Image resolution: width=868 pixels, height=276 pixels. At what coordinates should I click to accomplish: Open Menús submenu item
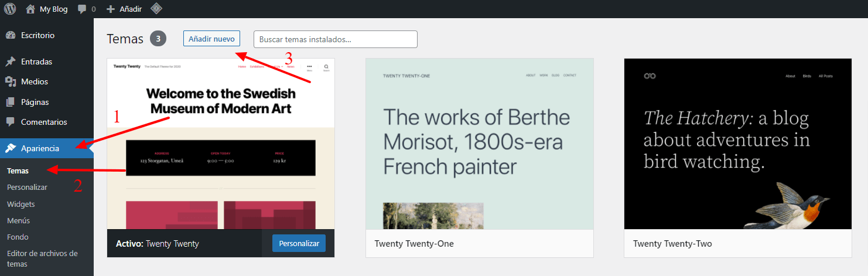[x=18, y=220]
